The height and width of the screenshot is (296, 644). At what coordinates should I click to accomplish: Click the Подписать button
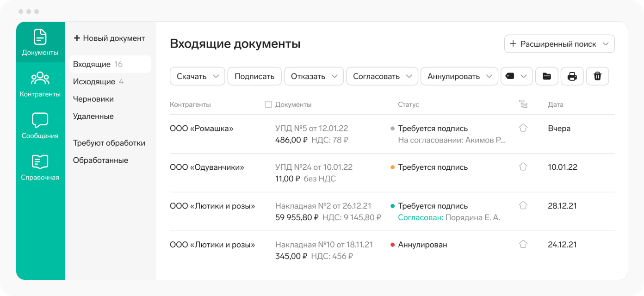click(254, 76)
